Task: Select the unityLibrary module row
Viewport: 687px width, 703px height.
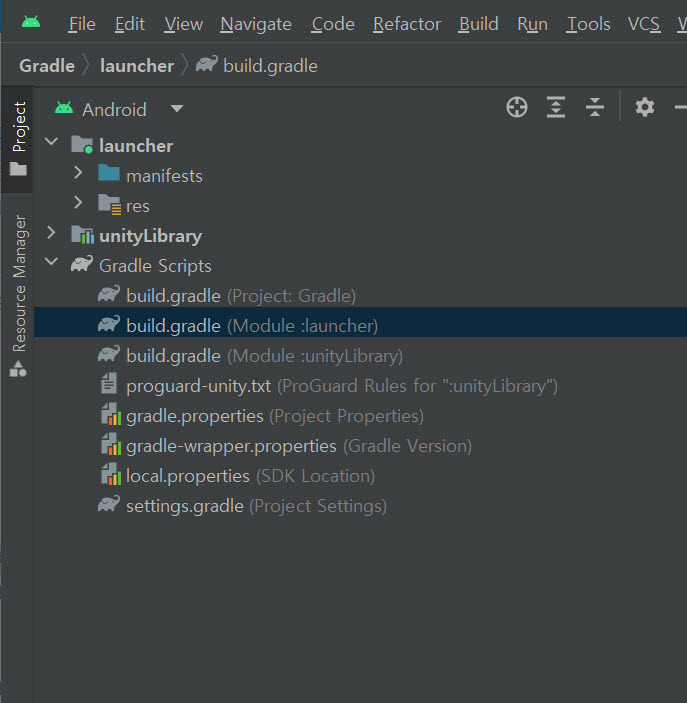Action: coord(360,236)
